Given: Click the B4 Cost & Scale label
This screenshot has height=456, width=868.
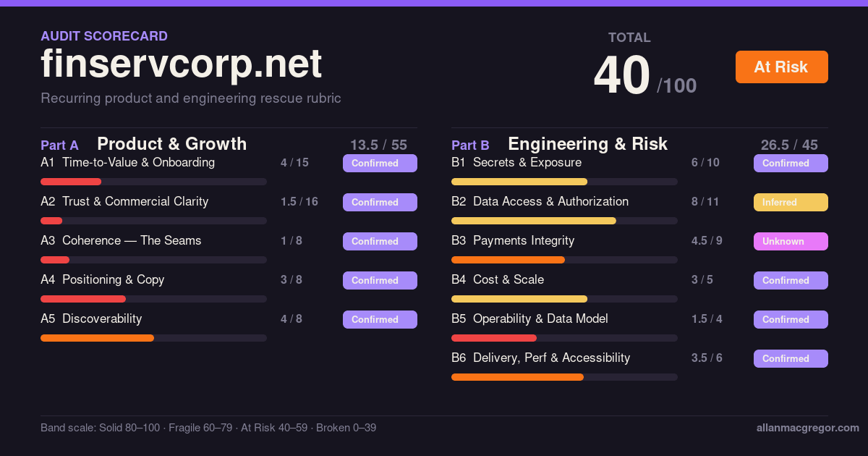Looking at the screenshot, I should [x=498, y=279].
